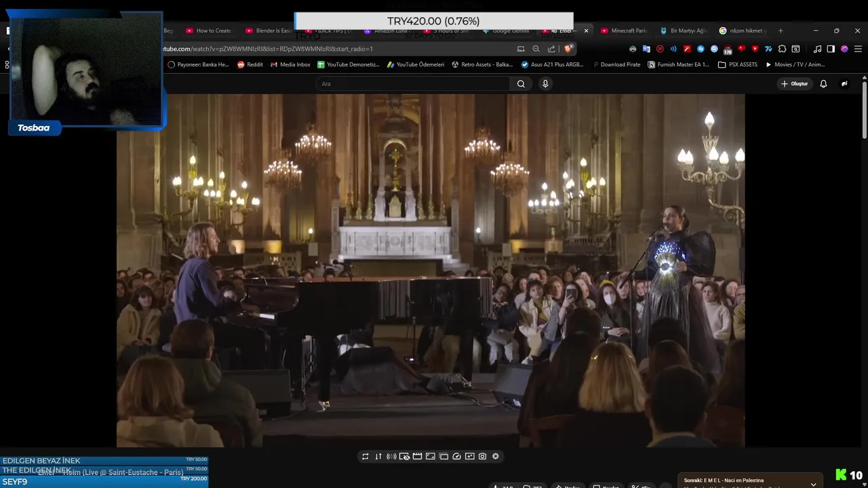Start voice search with the microphone icon
Screen dimensions: 868x488
pyautogui.click(x=545, y=83)
